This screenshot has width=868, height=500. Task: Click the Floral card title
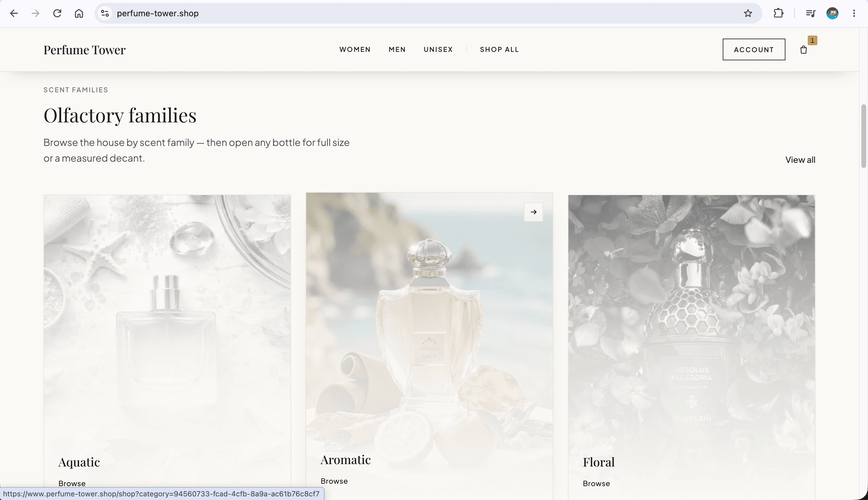(599, 462)
